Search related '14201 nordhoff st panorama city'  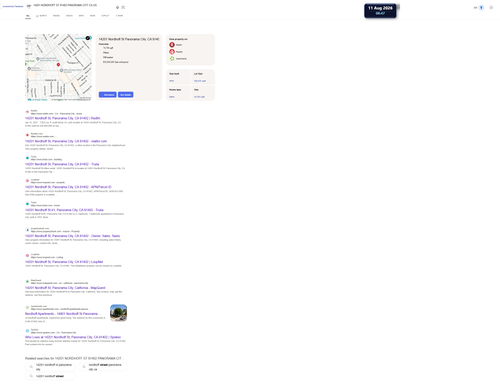click(x=50, y=367)
